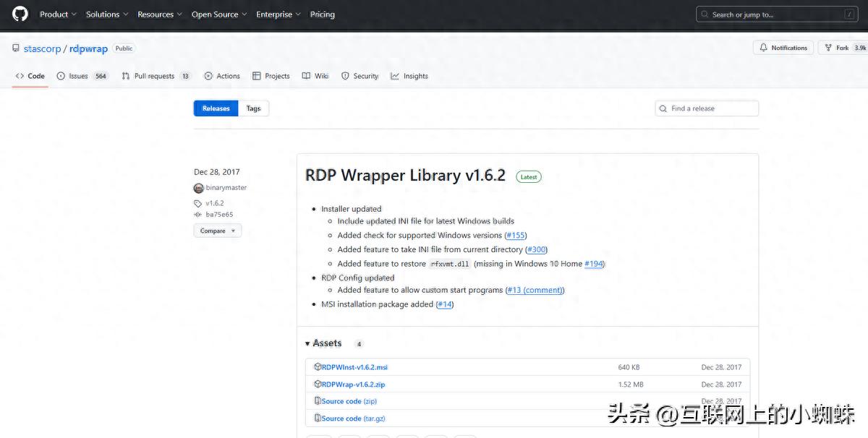Click the slash shortcut key icon in search
The image size is (868, 438).
pos(848,14)
